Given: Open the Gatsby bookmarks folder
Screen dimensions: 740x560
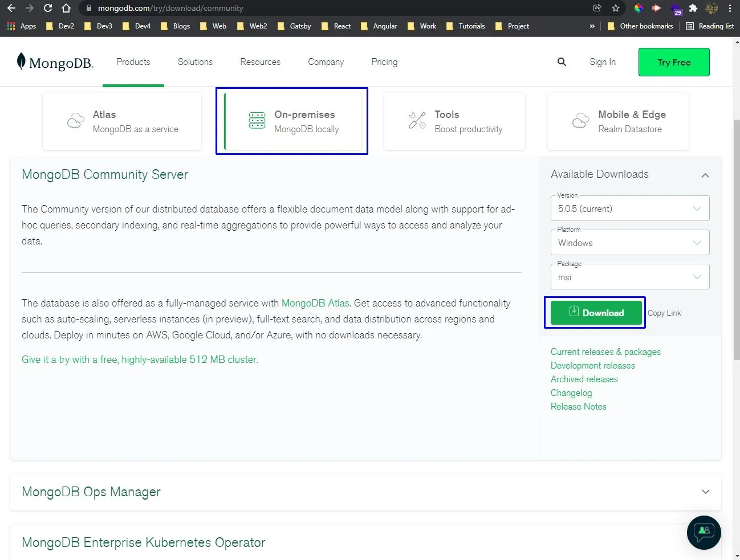Looking at the screenshot, I should point(294,26).
